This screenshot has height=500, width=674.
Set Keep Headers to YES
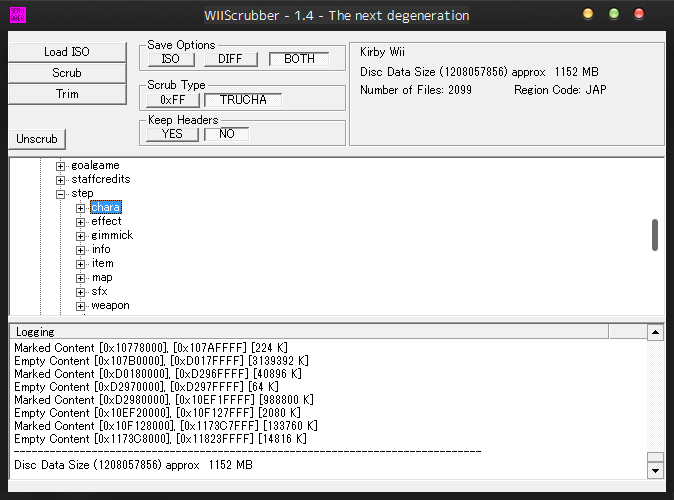click(x=172, y=134)
